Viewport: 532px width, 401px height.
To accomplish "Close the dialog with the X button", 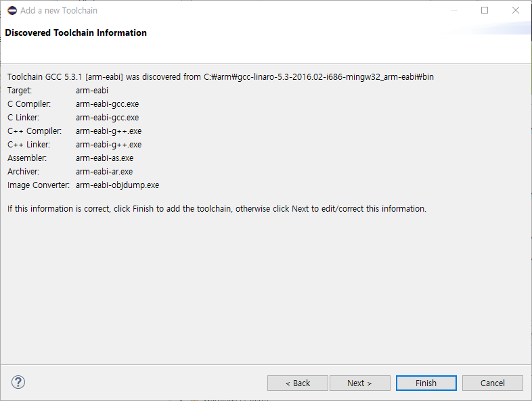I will click(x=515, y=10).
